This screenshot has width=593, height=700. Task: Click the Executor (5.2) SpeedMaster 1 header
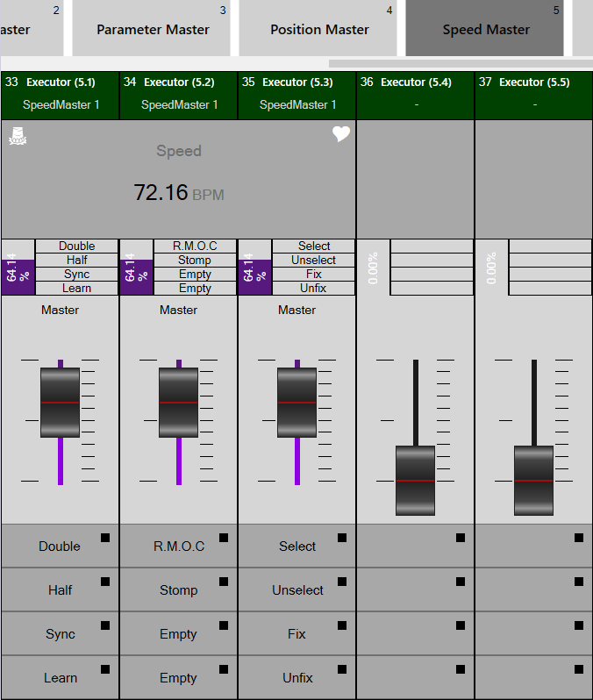click(x=178, y=93)
